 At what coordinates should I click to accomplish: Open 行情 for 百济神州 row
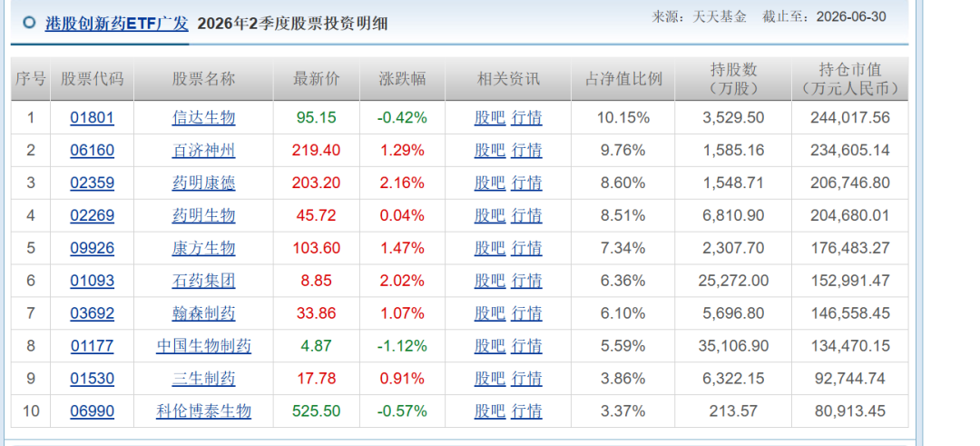tap(526, 150)
